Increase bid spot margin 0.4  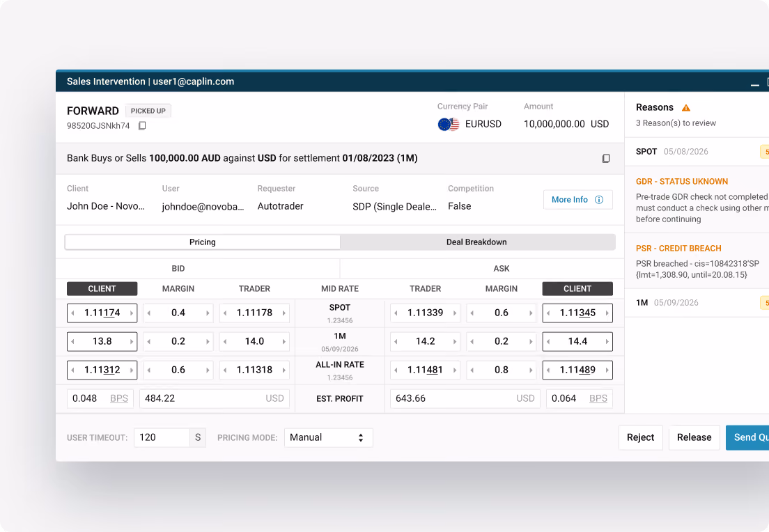[x=208, y=313]
